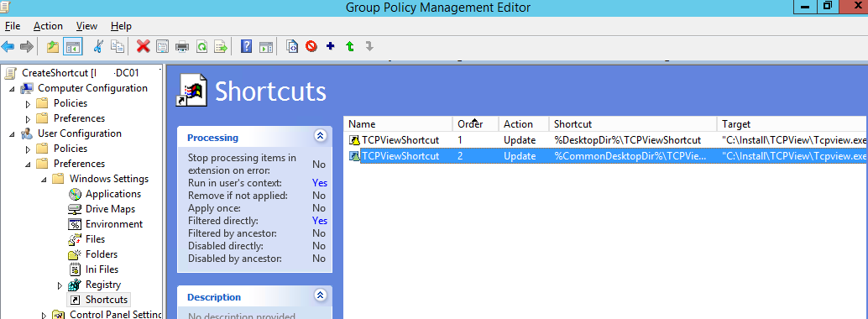Click Update action in order 1 row
This screenshot has width=868, height=319.
point(520,140)
